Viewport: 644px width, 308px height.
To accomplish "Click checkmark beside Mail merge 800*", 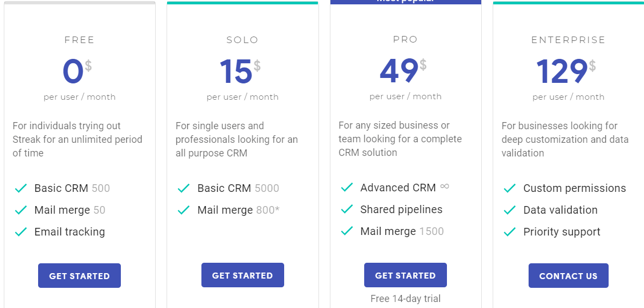I will 183,210.
